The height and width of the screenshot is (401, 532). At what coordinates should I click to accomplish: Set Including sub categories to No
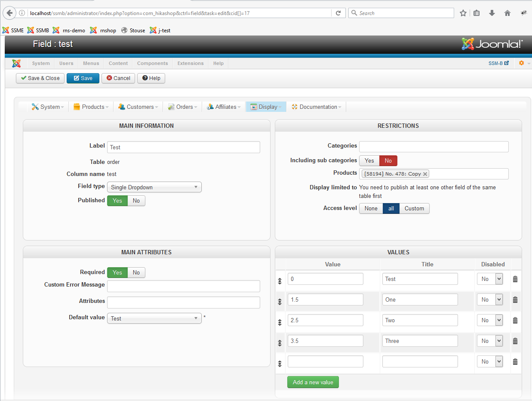[388, 160]
